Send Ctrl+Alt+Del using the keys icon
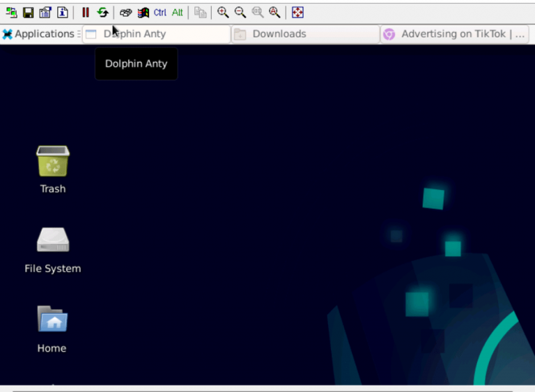 tap(125, 13)
